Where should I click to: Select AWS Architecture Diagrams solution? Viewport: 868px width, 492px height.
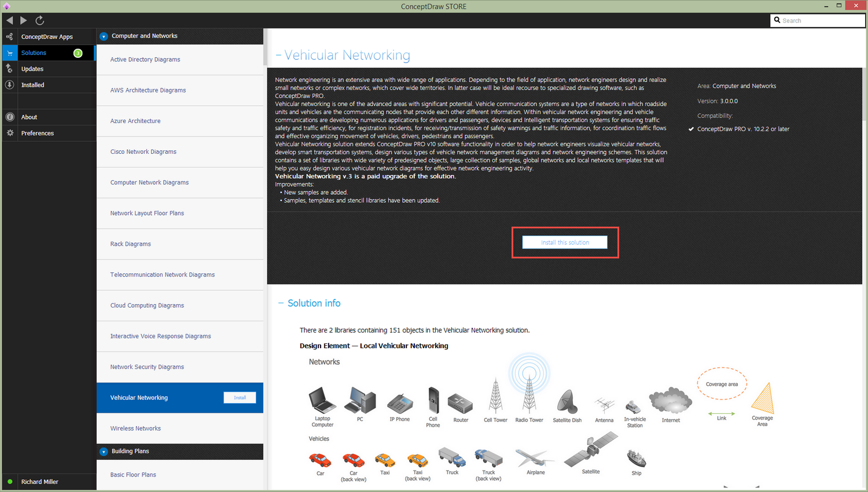(180, 90)
